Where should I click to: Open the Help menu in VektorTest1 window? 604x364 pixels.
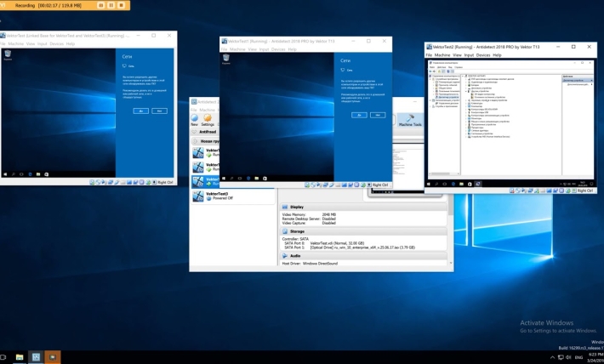[x=293, y=49]
